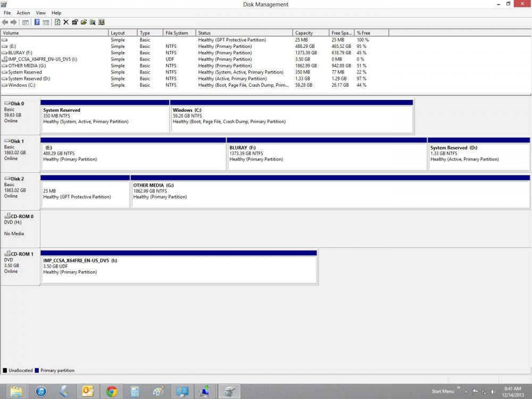Click the Start Menu chevron on taskbar
This screenshot has height=399, width=532.
(459, 388)
